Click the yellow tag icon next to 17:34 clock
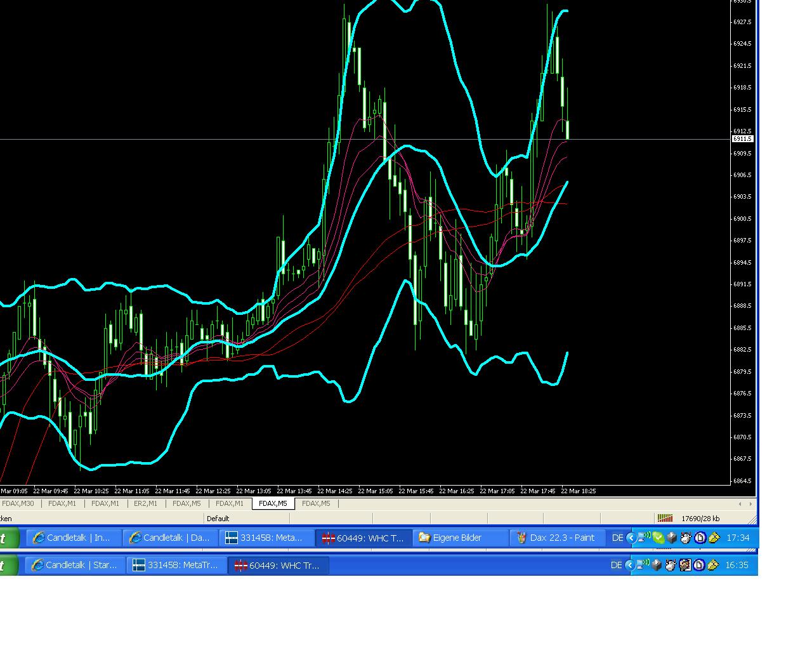 click(714, 538)
